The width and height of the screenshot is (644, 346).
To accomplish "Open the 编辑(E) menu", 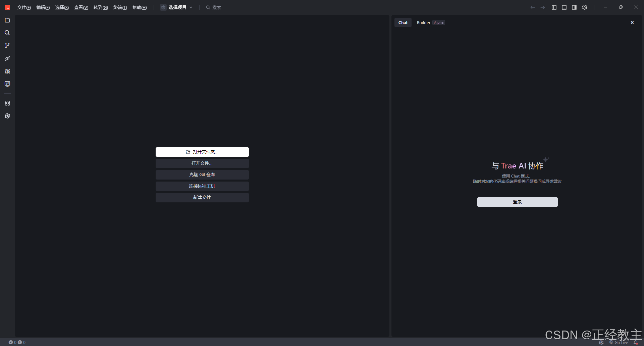I will click(x=43, y=7).
